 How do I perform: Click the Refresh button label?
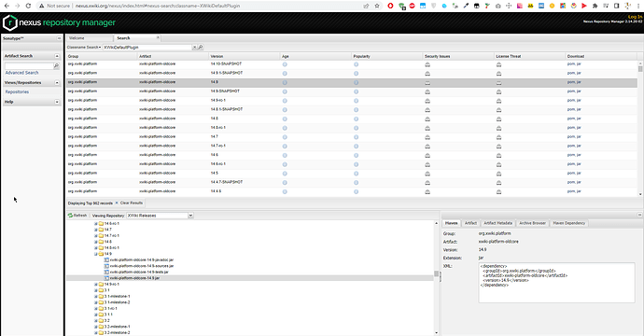click(x=80, y=216)
